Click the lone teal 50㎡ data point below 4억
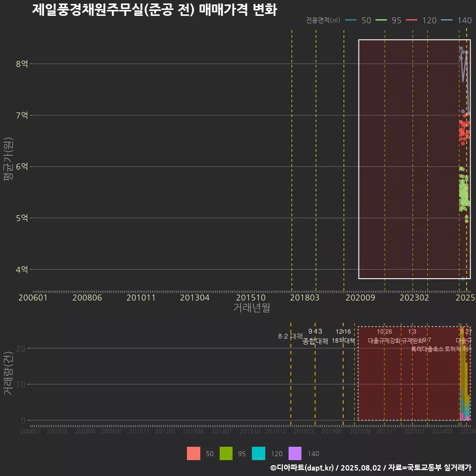This screenshot has height=476, width=476. 463,278
